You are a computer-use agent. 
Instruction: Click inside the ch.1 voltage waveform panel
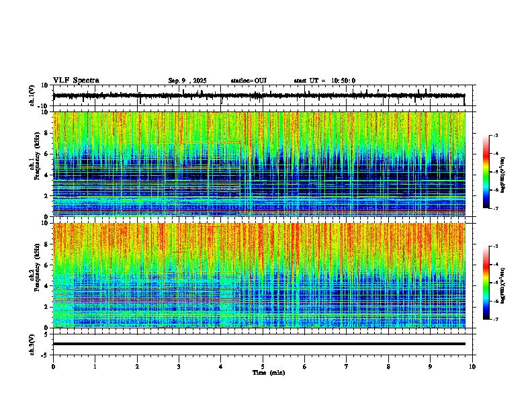(x=263, y=95)
